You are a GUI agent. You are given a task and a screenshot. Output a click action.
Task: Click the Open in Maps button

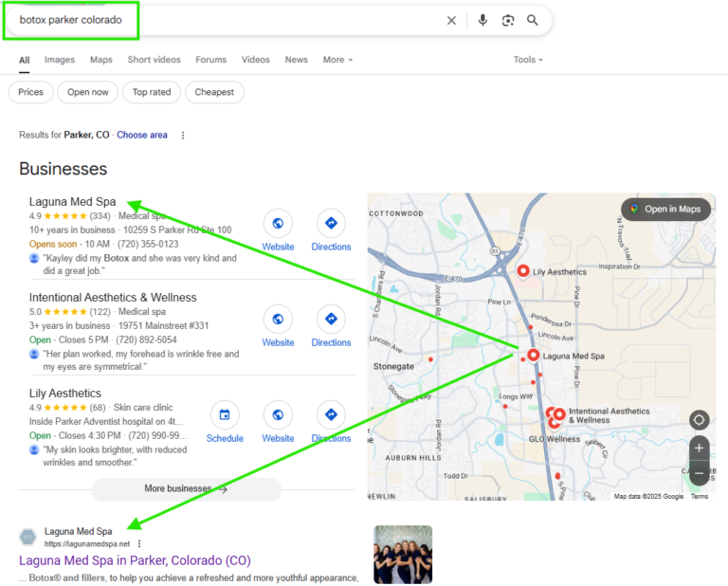[x=665, y=210]
